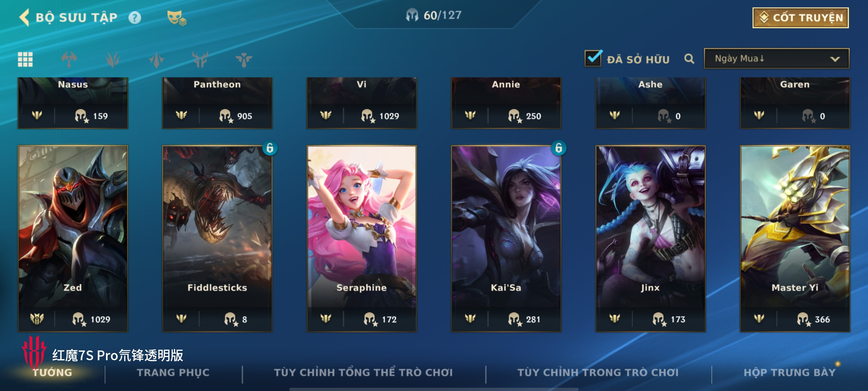Screen dimensions: 868x391
Task: Tap the lock badge on Kai'Sa card
Action: coord(558,148)
